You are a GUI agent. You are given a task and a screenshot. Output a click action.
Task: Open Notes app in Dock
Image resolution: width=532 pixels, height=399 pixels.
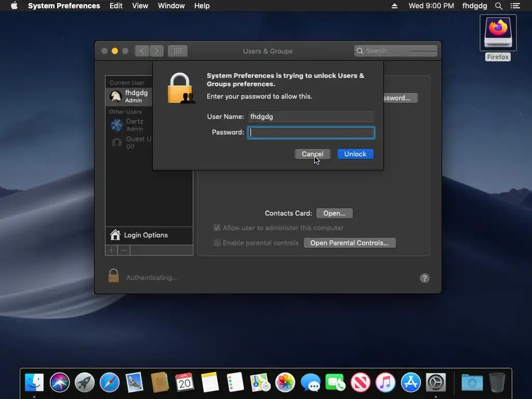point(210,382)
